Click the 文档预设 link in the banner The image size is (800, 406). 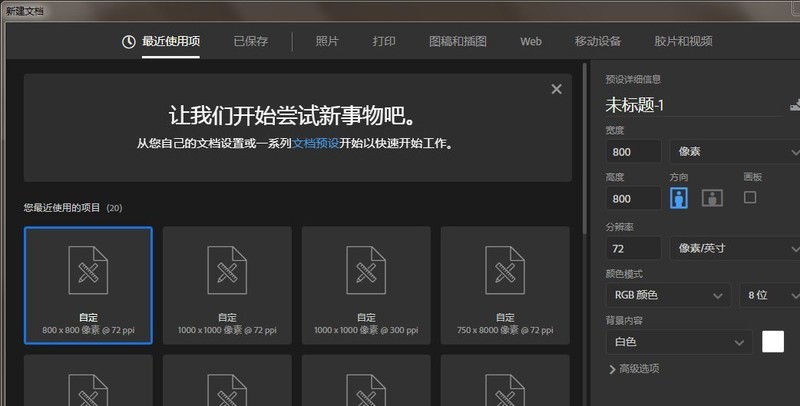coord(315,143)
